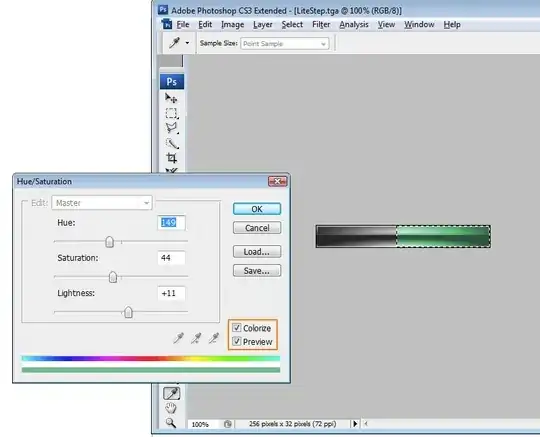Click the Saturation value field

(x=172, y=258)
